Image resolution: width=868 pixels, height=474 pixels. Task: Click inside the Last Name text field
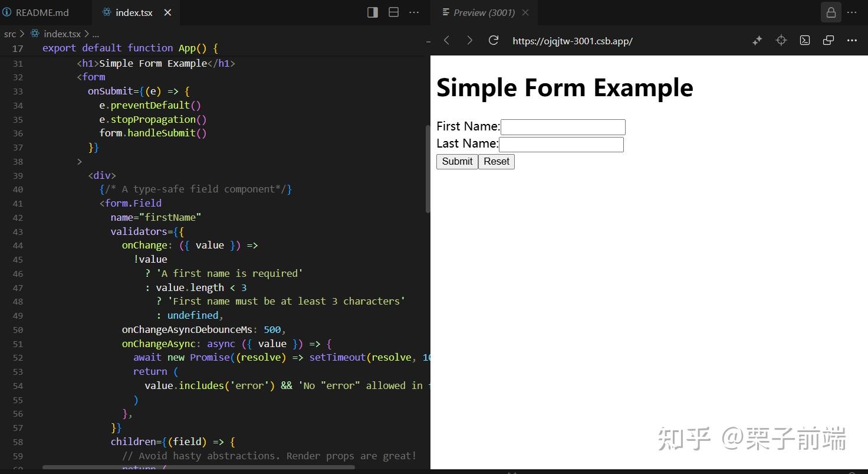(x=560, y=144)
